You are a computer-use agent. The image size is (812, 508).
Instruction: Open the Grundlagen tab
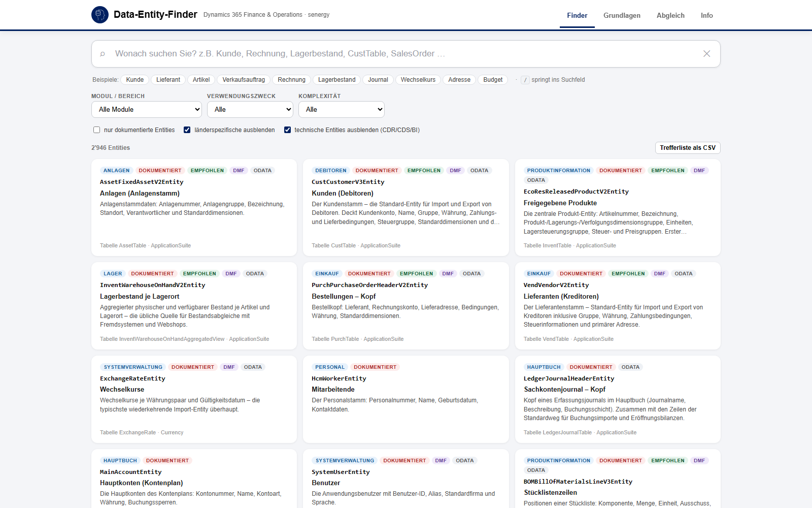point(622,16)
